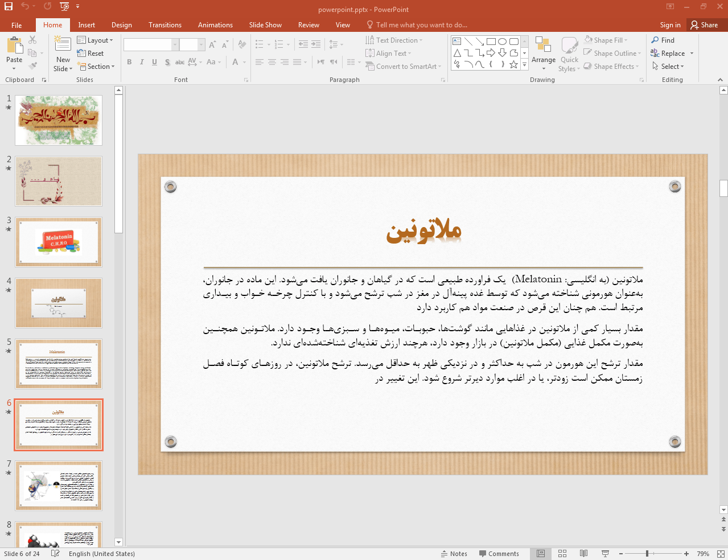Open the Transitions ribbon tab
The image size is (728, 560).
(164, 25)
